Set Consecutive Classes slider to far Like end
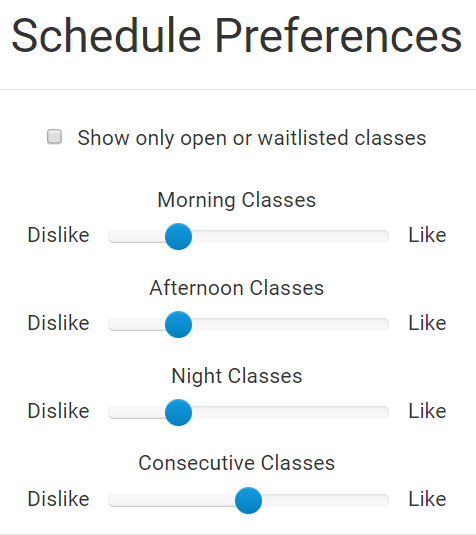The width and height of the screenshot is (476, 535). [386, 500]
